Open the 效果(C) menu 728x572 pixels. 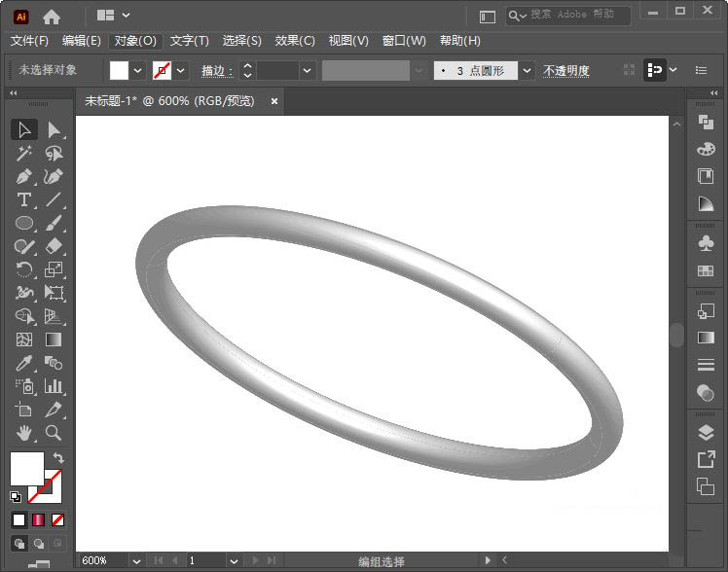pyautogui.click(x=295, y=41)
